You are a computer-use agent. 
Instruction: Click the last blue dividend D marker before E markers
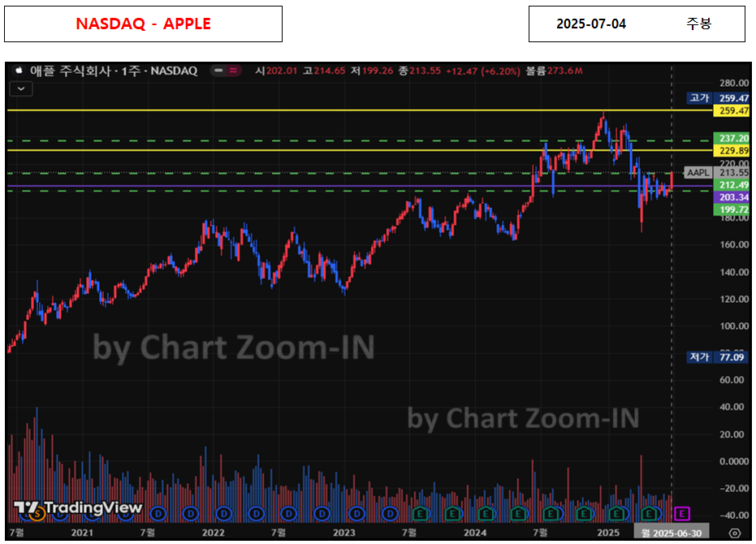(390, 514)
